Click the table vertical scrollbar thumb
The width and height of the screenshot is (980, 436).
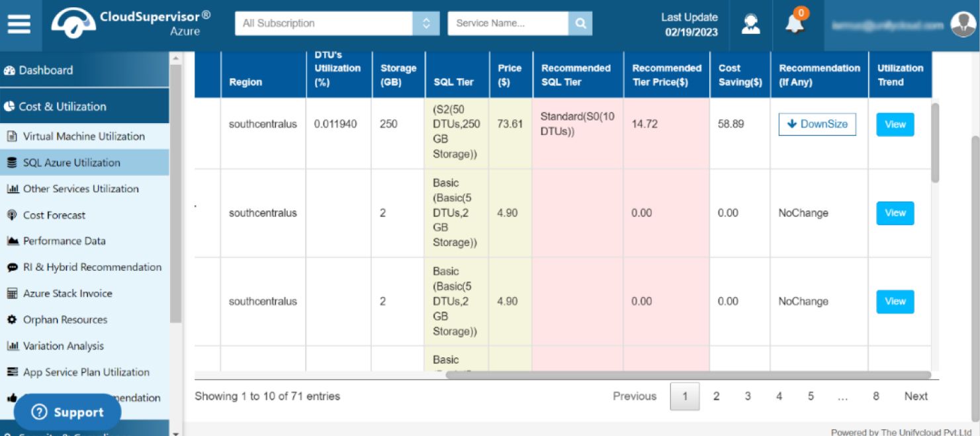[x=935, y=142]
